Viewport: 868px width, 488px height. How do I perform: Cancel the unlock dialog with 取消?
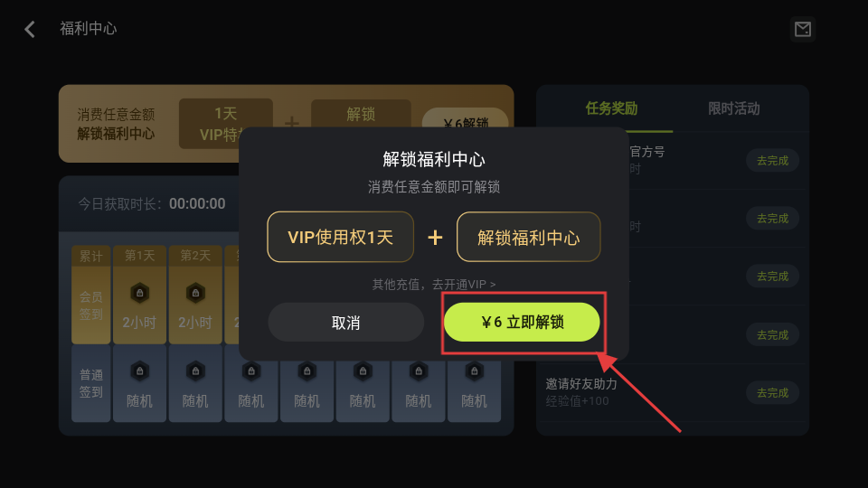tap(346, 322)
